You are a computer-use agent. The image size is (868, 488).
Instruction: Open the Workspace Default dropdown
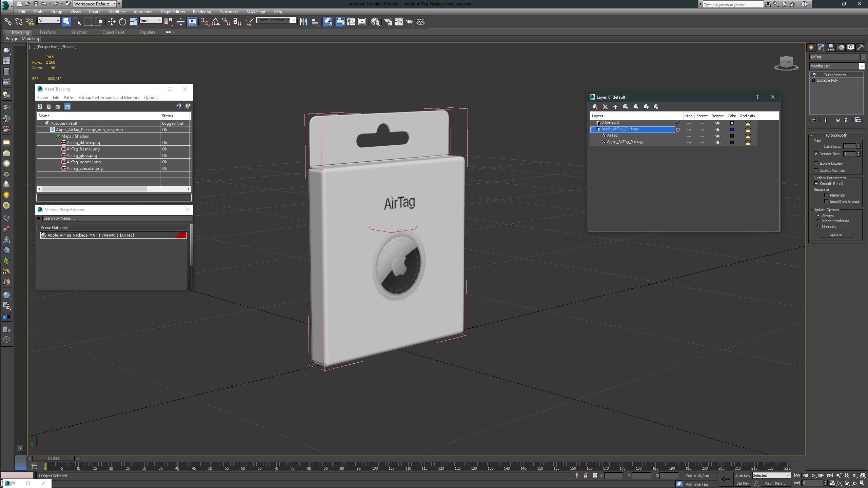coord(114,4)
